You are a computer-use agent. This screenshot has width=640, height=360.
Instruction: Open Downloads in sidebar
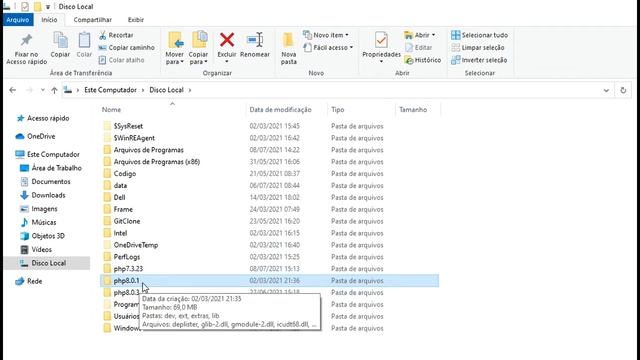tap(43, 195)
